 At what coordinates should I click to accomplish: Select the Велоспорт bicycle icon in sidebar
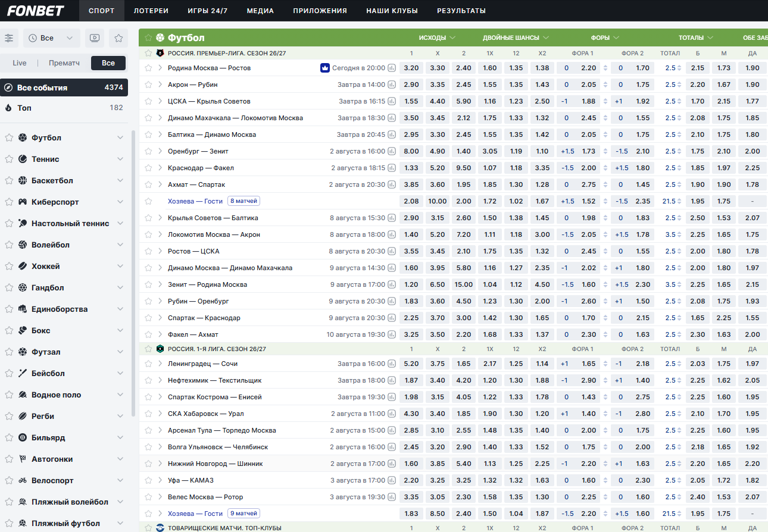(23, 480)
